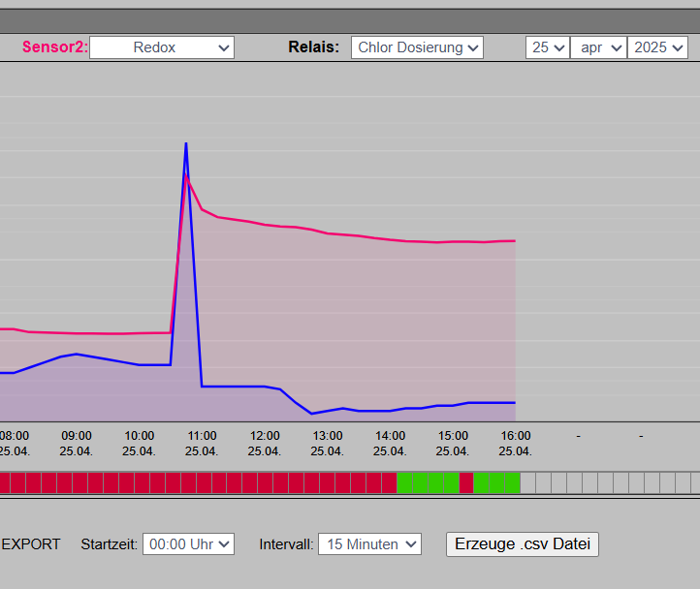This screenshot has height=589, width=700.
Task: Open the Intervall 15 Minuten dropdown
Action: [x=369, y=543]
